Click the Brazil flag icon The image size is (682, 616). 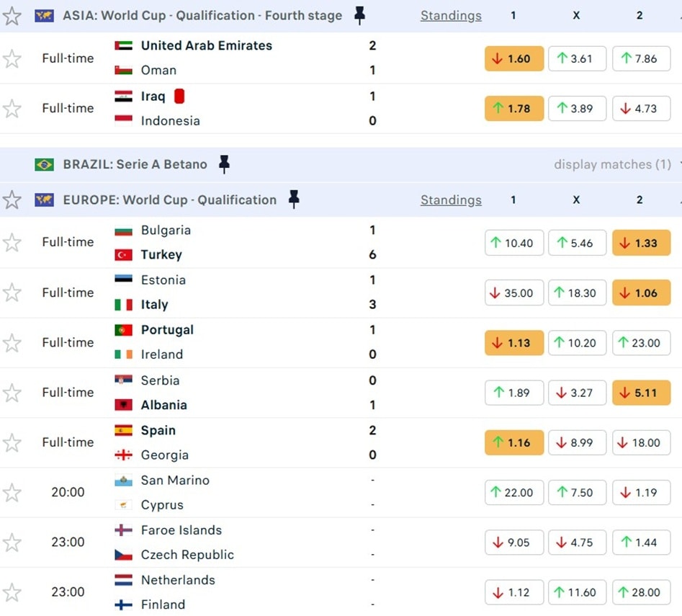(x=44, y=164)
